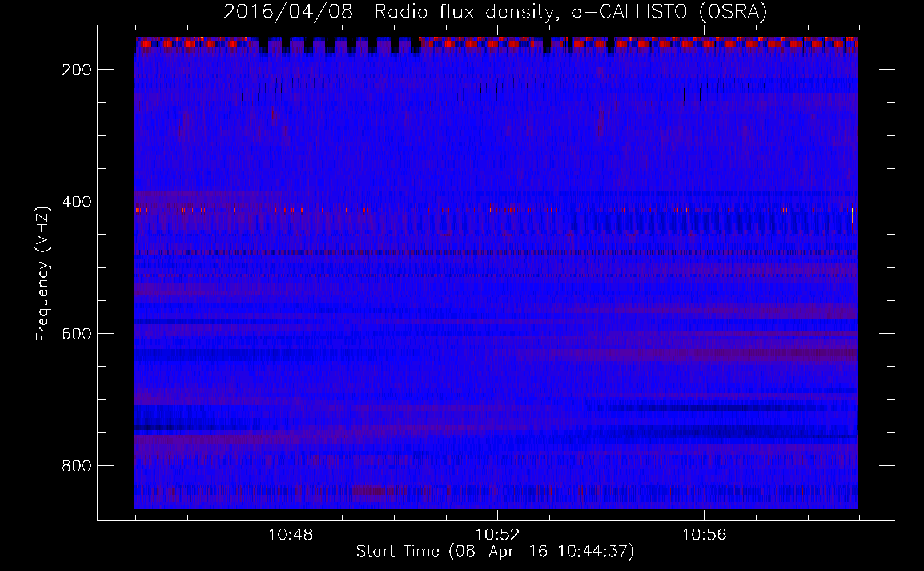Click the 'Frequency (MHZ)' axis label
The height and width of the screenshot is (571, 924).
(43, 274)
